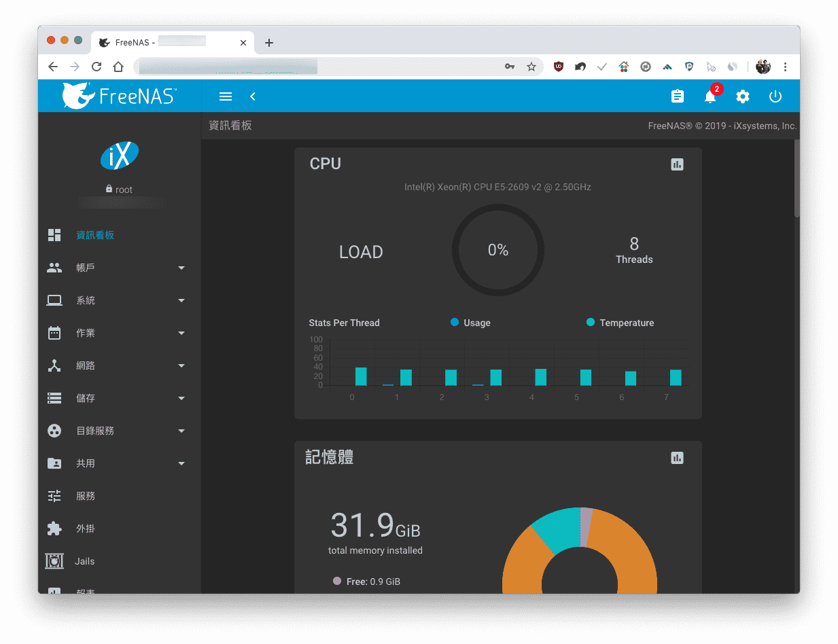Toggle the Usage series in CPU legend
Image resolution: width=838 pixels, height=644 pixels.
coord(470,323)
